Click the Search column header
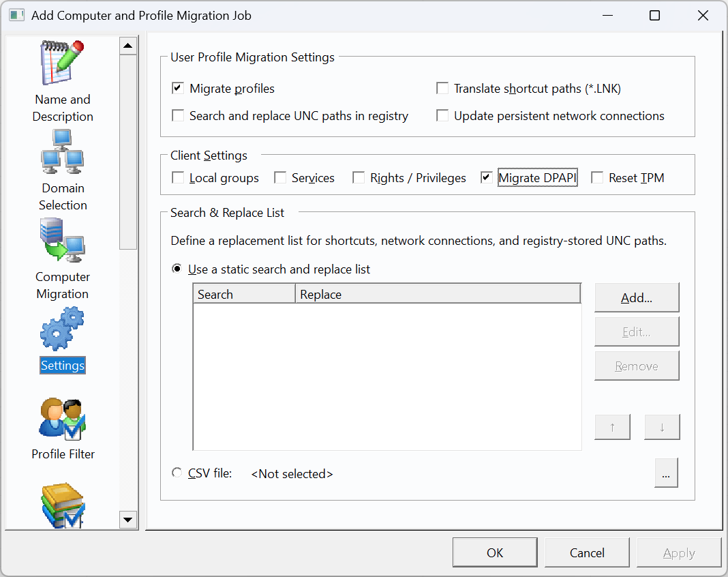Image resolution: width=728 pixels, height=577 pixels. [x=244, y=294]
